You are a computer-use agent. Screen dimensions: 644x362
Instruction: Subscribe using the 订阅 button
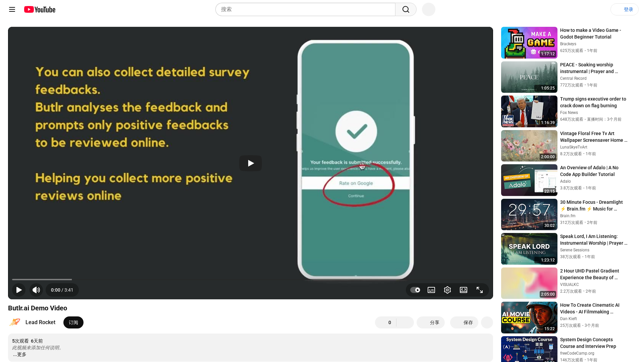coord(73,322)
